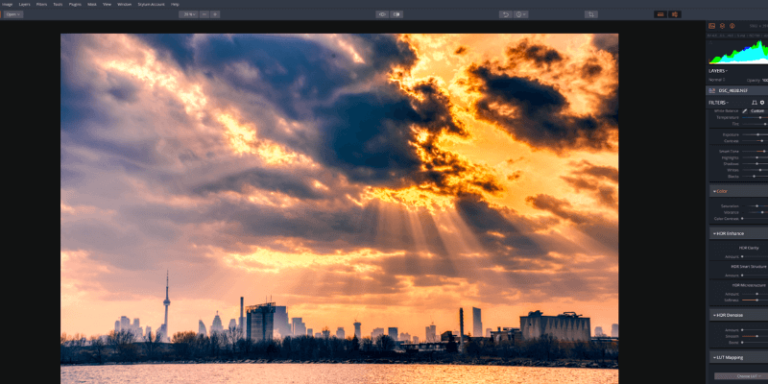This screenshot has width=768, height=384.
Task: Collapse the HDR Denoise section
Action: click(x=739, y=315)
